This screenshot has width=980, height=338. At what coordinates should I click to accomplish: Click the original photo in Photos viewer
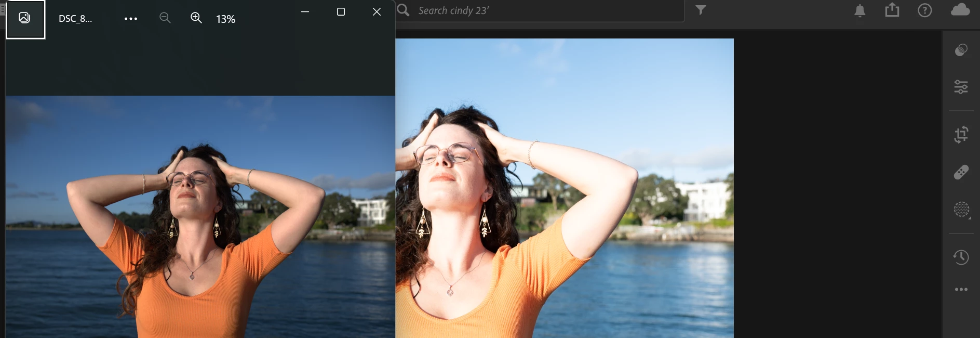point(200,217)
